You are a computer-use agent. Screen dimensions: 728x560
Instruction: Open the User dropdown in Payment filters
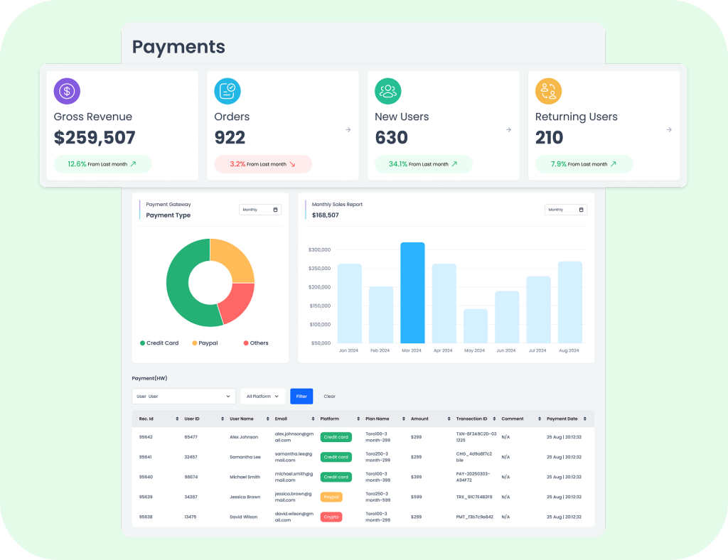coord(183,396)
